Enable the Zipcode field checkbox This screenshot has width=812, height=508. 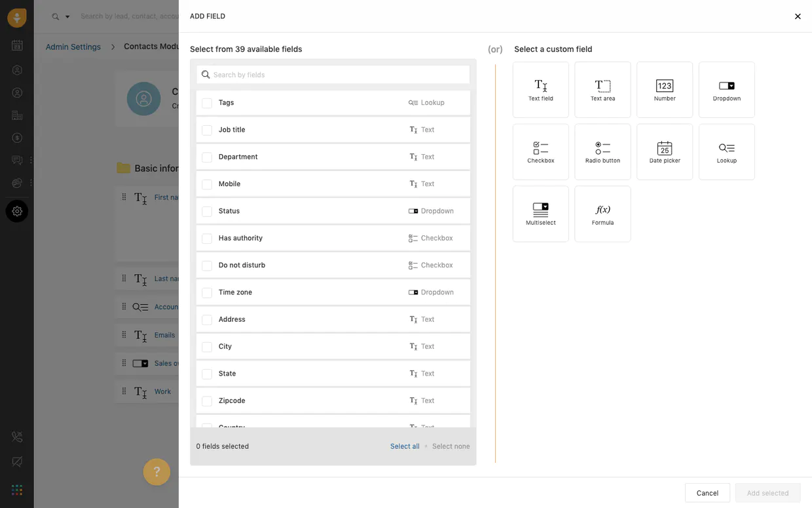tap(207, 401)
